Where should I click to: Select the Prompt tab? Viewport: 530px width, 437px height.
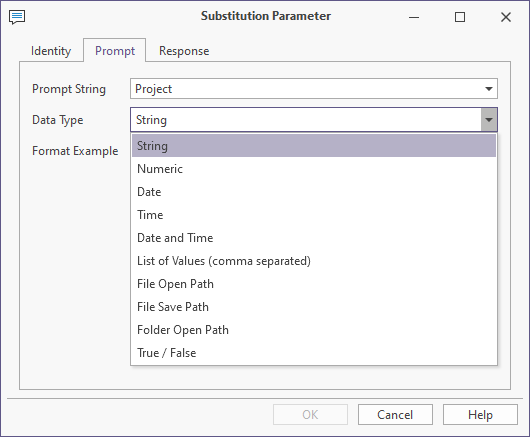tap(115, 51)
